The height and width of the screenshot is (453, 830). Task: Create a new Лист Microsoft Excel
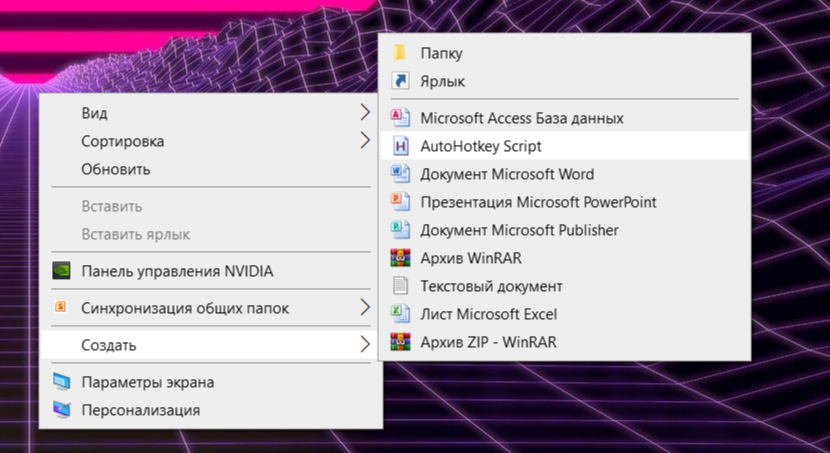point(564,314)
